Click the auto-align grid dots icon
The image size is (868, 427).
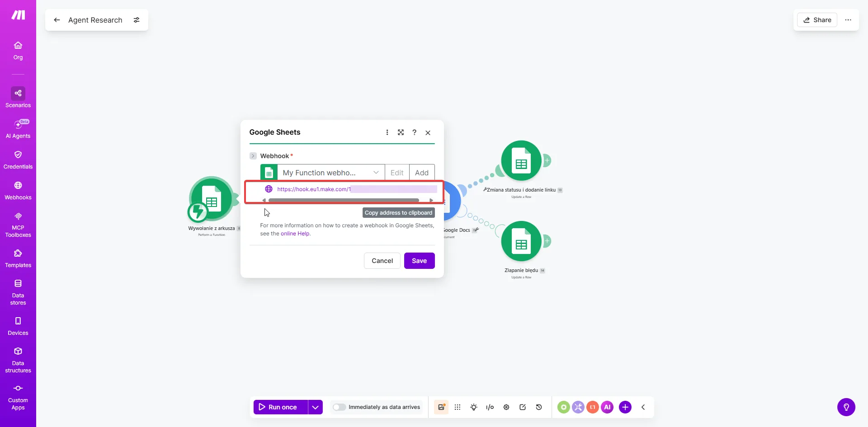point(458,407)
